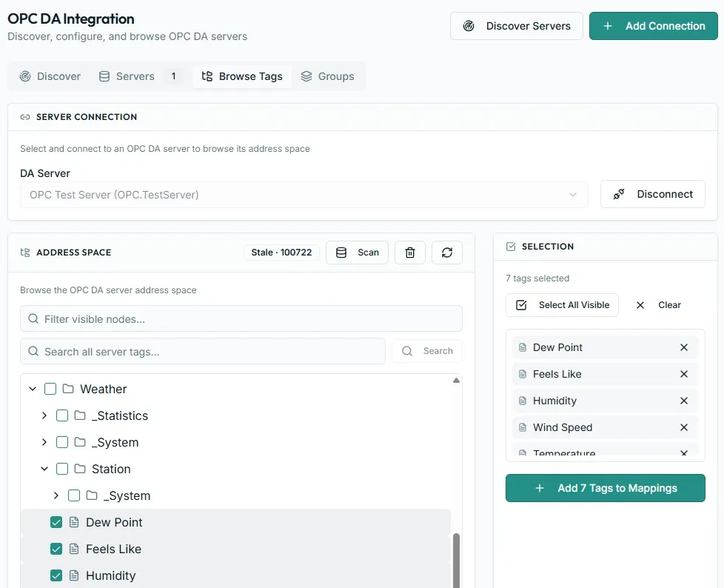The height and width of the screenshot is (588, 724).
Task: Open the DA Server dropdown
Action: 304,195
